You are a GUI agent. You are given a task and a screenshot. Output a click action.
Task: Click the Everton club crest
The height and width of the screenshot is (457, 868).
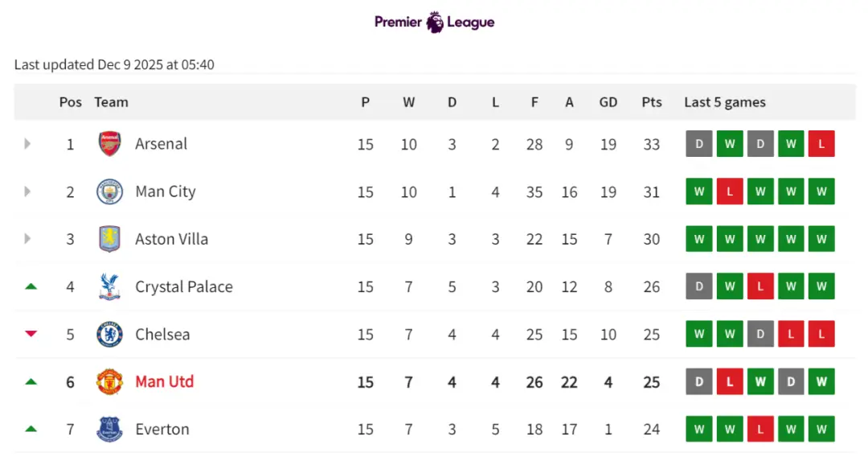point(110,429)
